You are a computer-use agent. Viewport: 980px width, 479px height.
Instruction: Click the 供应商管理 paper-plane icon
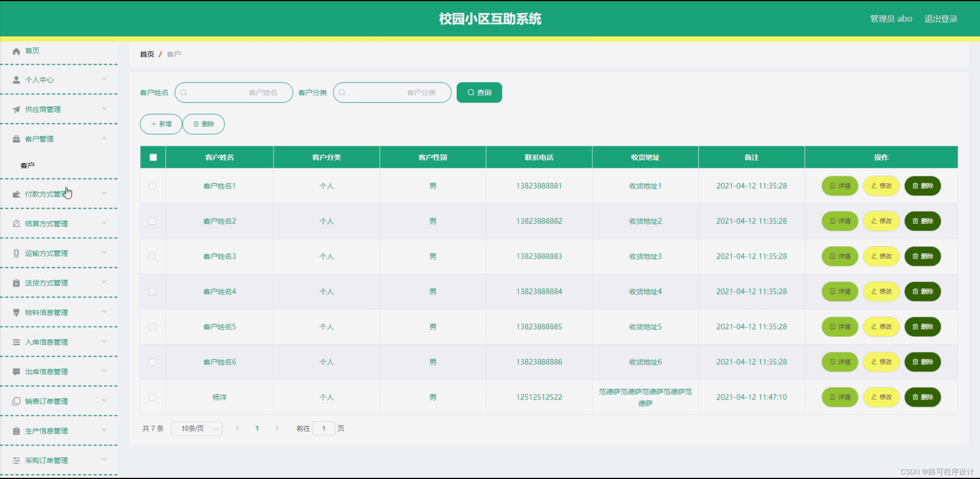(x=16, y=109)
